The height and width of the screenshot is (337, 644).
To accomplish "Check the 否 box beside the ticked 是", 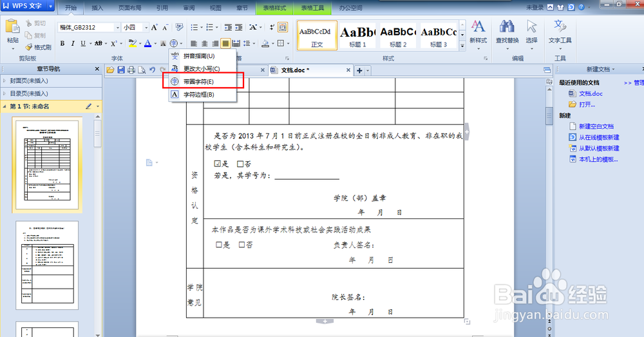I will (240, 164).
